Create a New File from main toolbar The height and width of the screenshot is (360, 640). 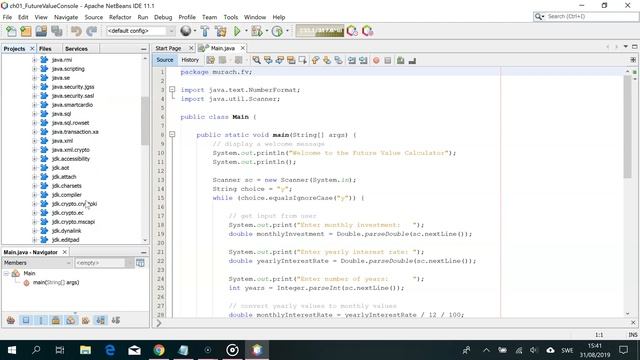pyautogui.click(x=11, y=31)
